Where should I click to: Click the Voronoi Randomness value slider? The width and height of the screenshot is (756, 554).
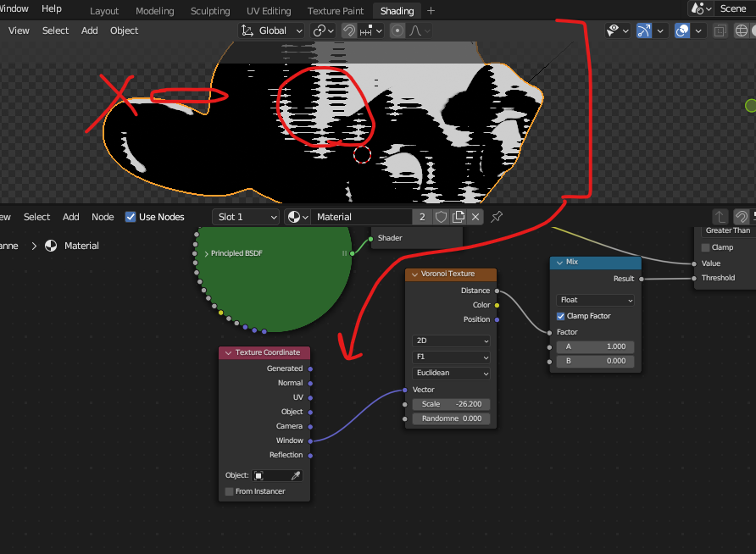click(x=451, y=418)
